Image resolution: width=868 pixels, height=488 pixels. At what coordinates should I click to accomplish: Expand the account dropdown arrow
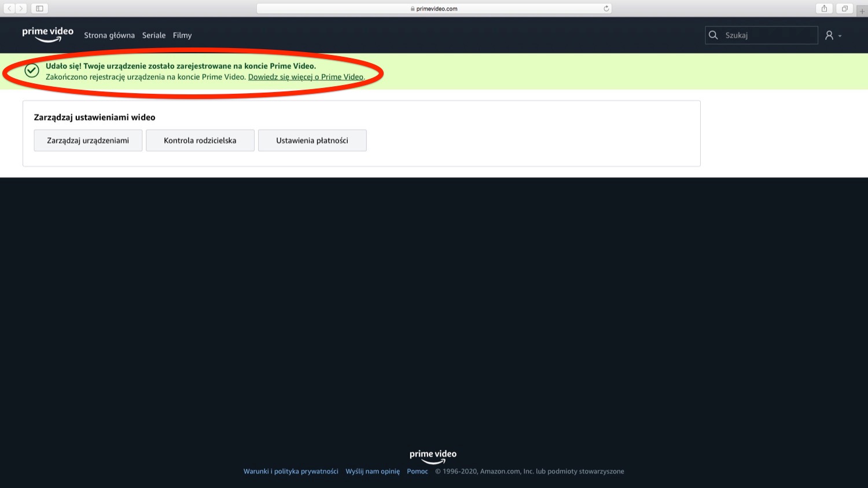coord(840,36)
